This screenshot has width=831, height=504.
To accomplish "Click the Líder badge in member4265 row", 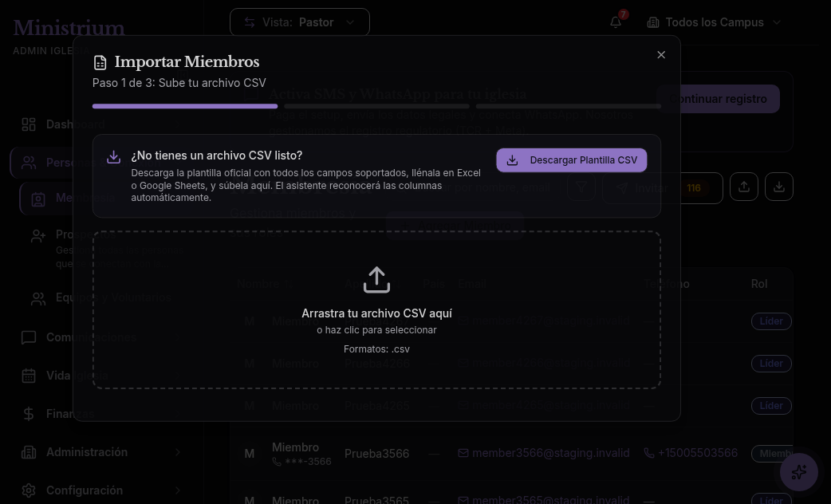I will (771, 406).
